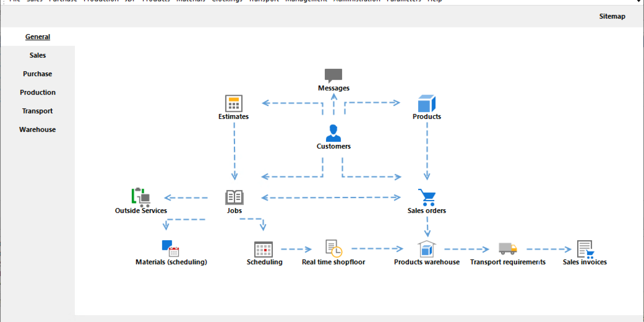
Task: Switch to the Warehouse sidebar tab
Action: 38,129
